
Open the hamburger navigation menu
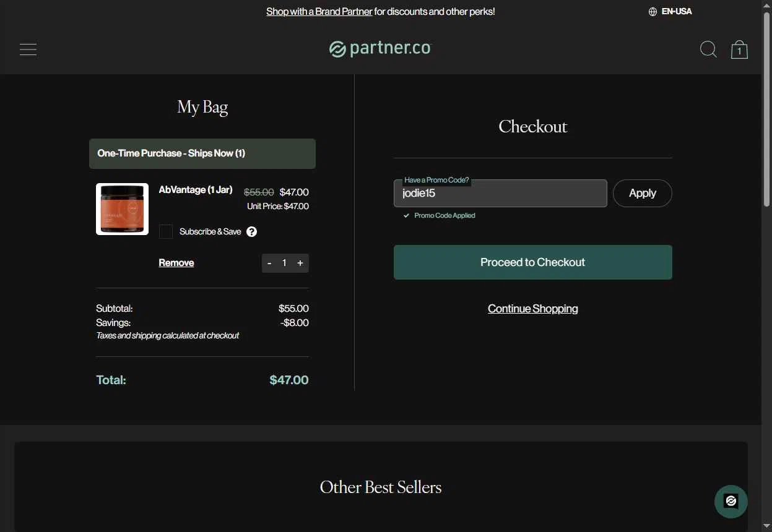click(28, 49)
